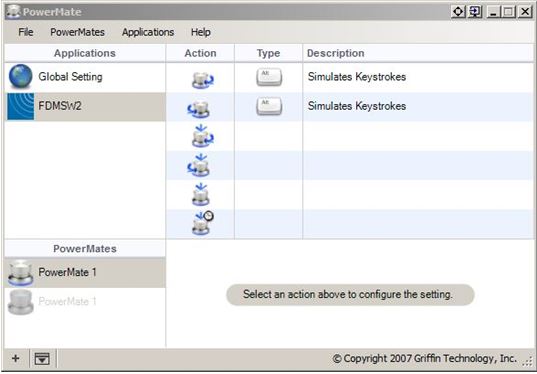Select the Global Setting application

(x=85, y=77)
